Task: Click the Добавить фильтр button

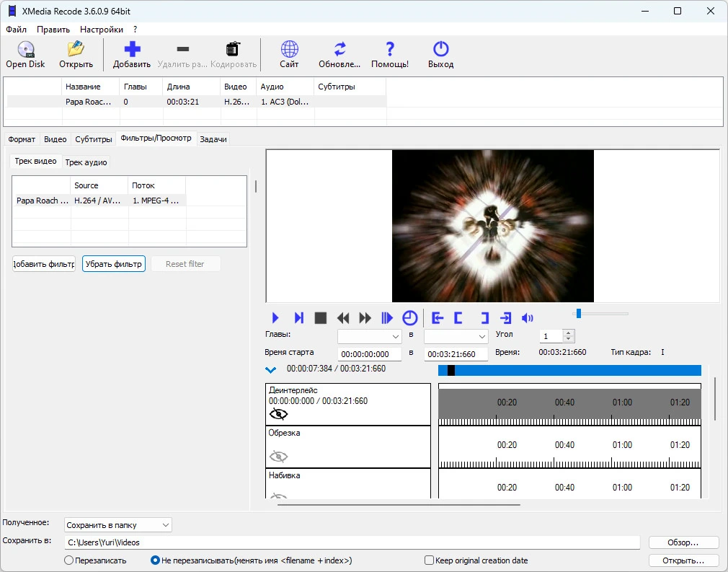Action: tap(44, 263)
